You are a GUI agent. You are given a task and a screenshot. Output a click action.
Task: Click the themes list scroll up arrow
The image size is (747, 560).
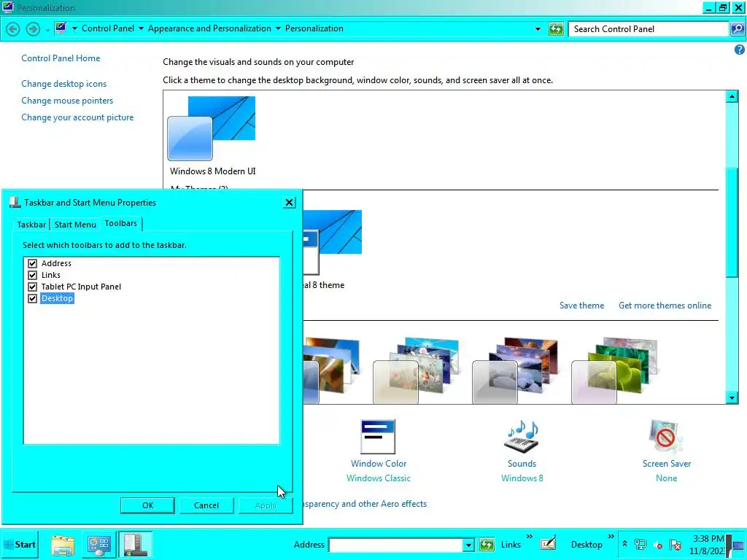[732, 97]
